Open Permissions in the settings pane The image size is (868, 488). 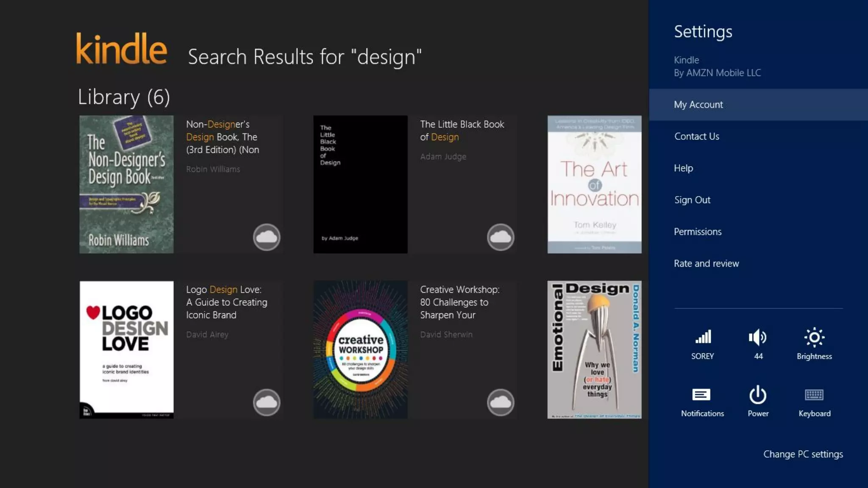(x=697, y=232)
